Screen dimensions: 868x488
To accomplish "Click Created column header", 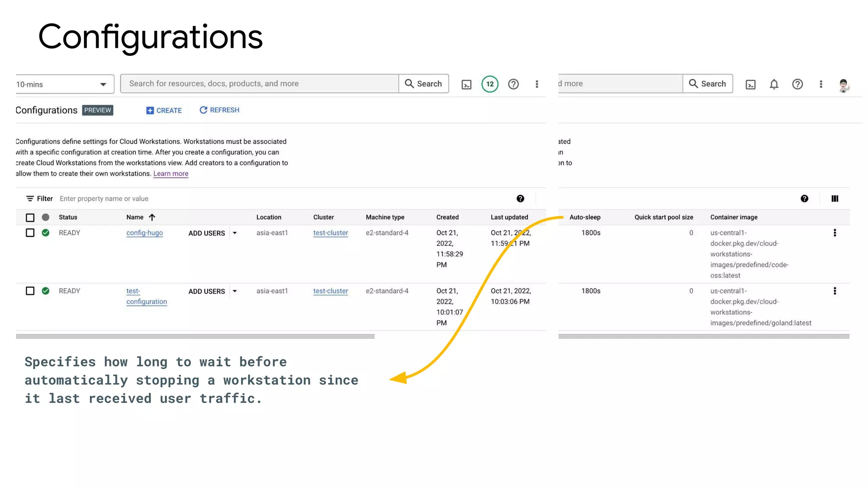I will point(448,217).
